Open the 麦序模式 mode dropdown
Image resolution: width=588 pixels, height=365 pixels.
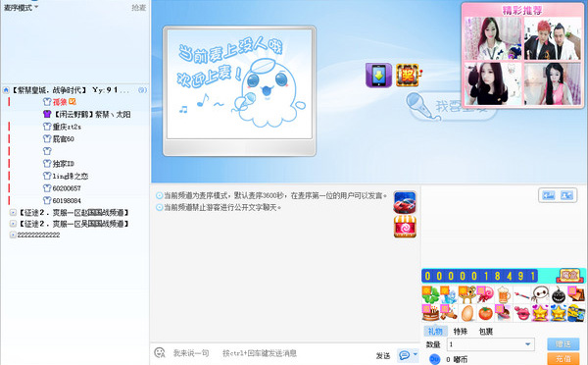[21, 7]
